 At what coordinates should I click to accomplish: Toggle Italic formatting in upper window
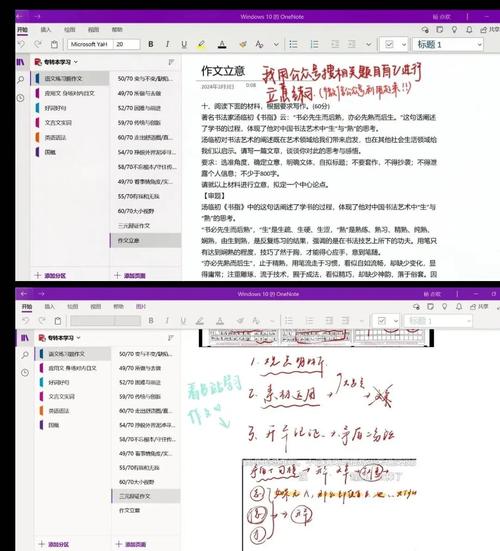tap(167, 44)
